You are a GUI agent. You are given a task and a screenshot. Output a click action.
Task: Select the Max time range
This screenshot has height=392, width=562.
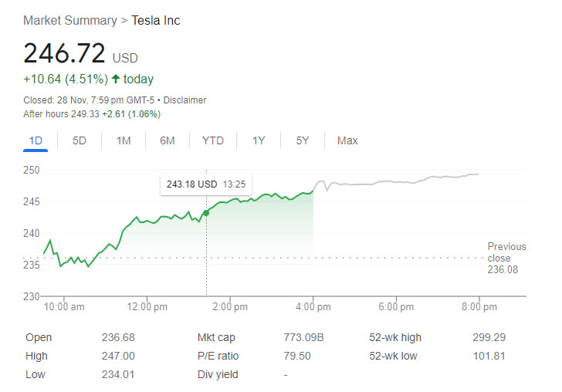(347, 140)
